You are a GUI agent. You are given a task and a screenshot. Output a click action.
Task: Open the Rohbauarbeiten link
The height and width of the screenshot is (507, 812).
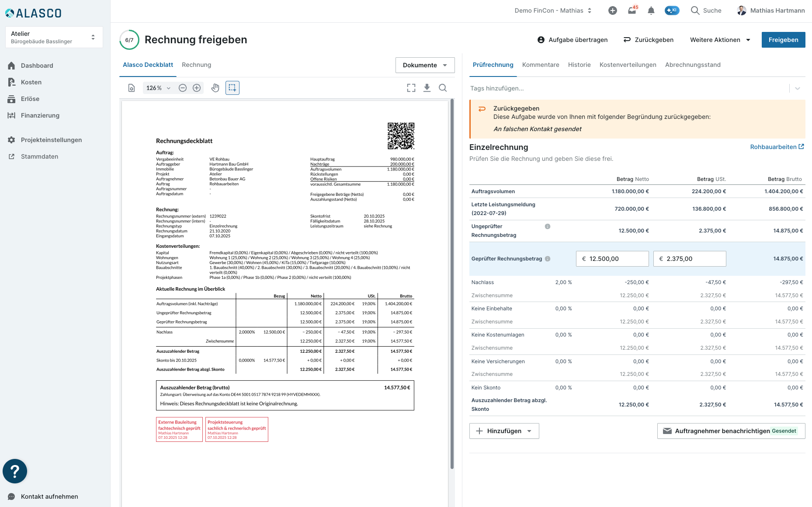(x=777, y=147)
